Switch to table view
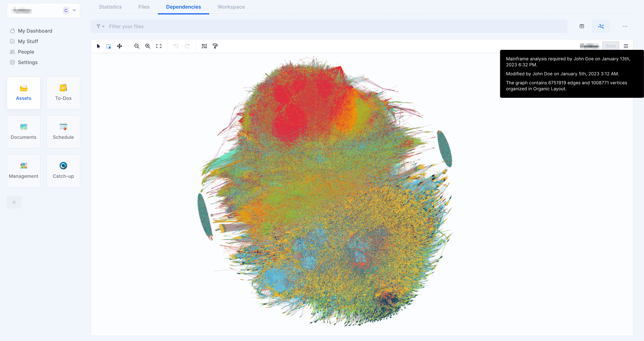Viewport: 644px width, 341px height. click(582, 26)
